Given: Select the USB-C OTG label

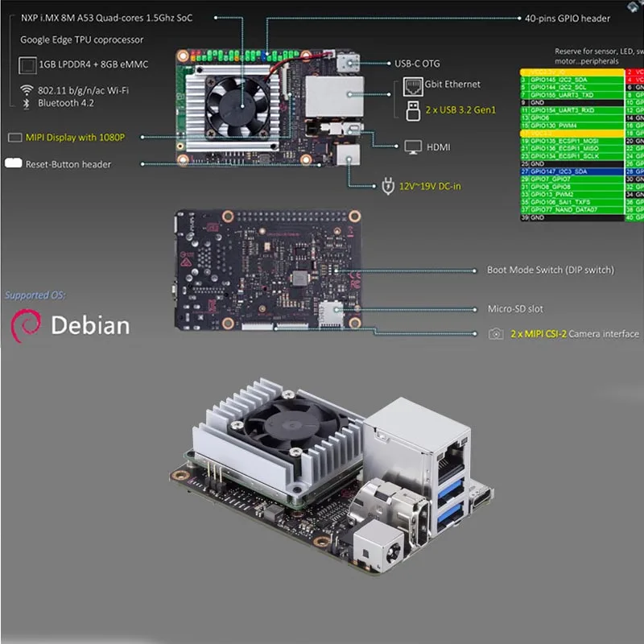Looking at the screenshot, I should pos(417,64).
